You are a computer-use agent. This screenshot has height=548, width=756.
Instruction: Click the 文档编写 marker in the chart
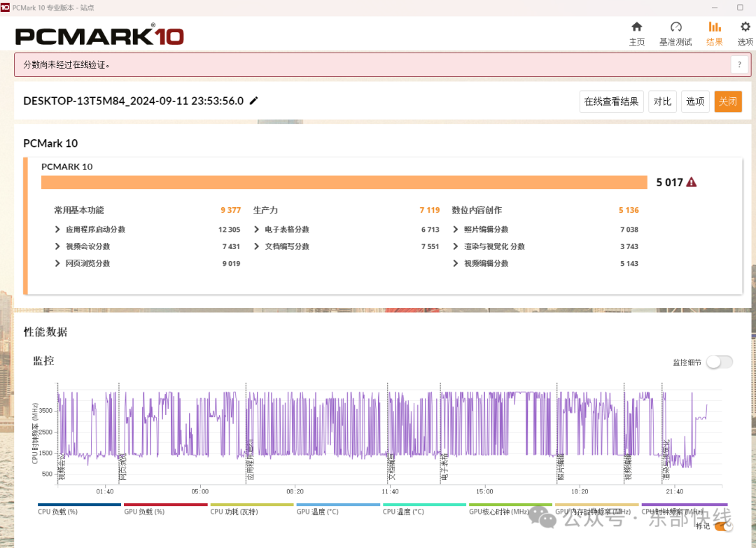pos(391,467)
